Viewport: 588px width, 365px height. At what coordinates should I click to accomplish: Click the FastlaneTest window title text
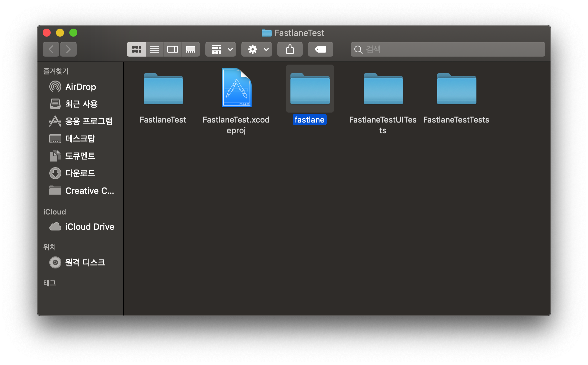(x=299, y=33)
